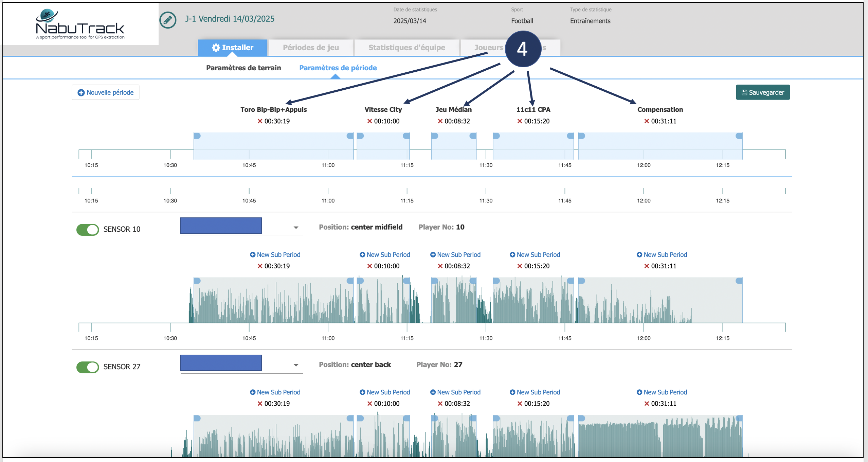The image size is (868, 462).
Task: Click the pencil edit icon beside session title
Action: 168,20
